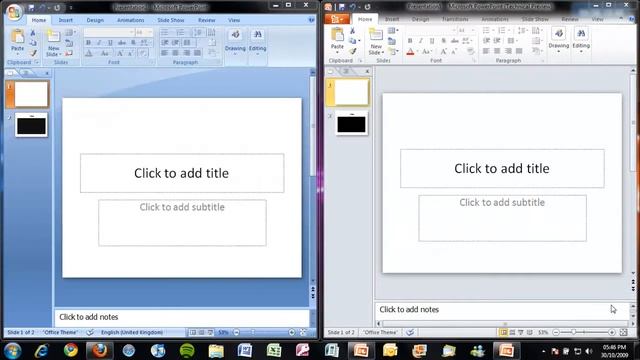Open Design tab in right PowerPoint window
The image size is (640, 360).
(x=420, y=19)
